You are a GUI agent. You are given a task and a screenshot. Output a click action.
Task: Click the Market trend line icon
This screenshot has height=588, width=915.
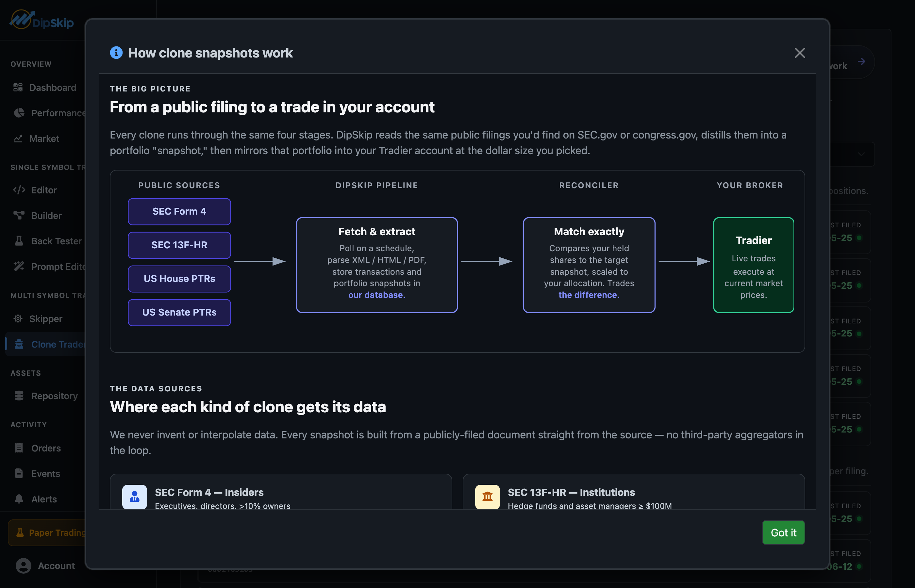click(18, 138)
